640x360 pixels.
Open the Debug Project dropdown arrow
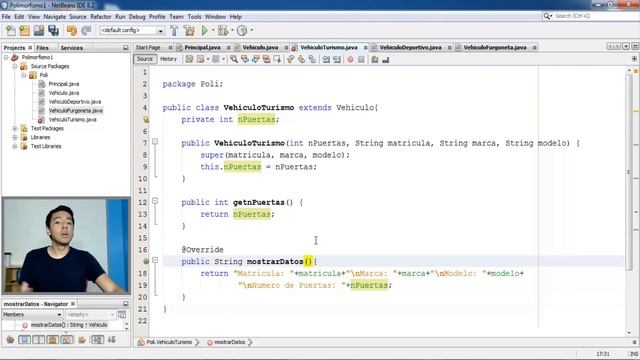[x=232, y=30]
